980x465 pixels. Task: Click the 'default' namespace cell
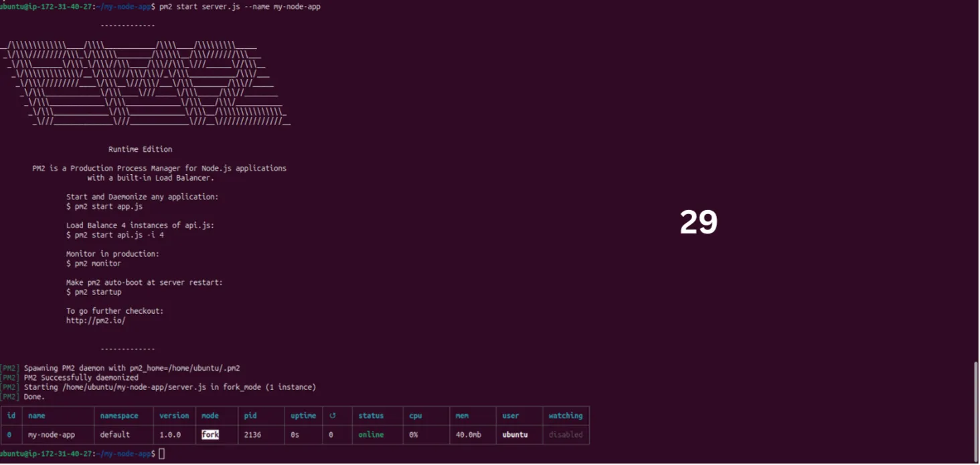pyautogui.click(x=115, y=435)
